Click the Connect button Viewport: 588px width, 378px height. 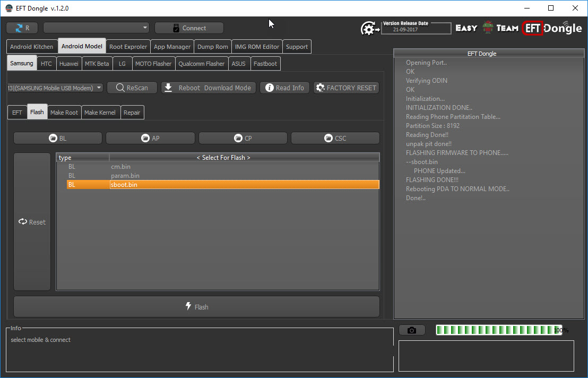pos(189,28)
